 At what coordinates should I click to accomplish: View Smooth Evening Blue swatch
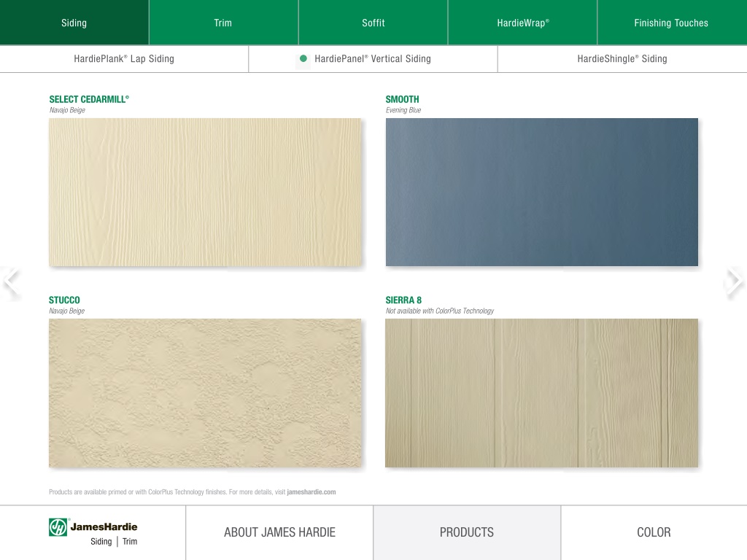(x=542, y=192)
